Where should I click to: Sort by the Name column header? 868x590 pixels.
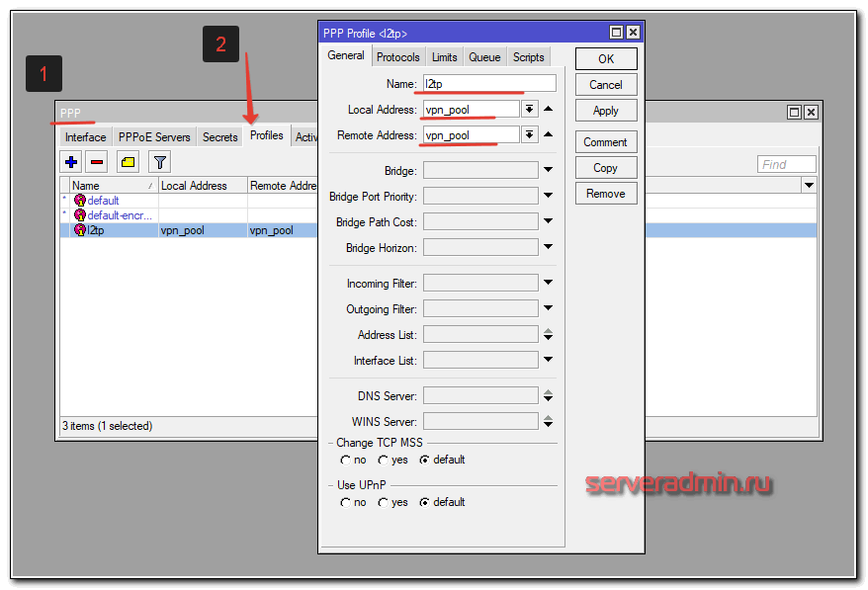(x=114, y=186)
